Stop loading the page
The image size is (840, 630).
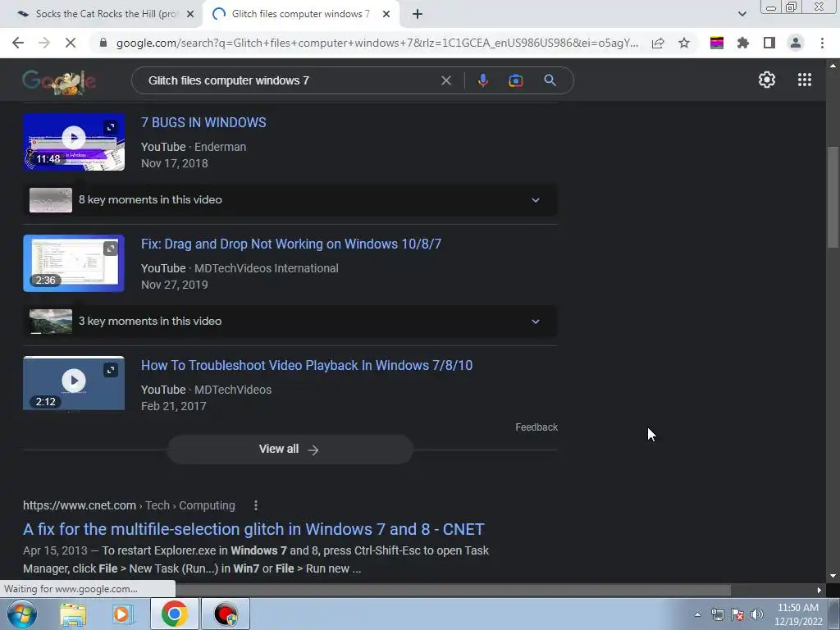pyautogui.click(x=71, y=43)
